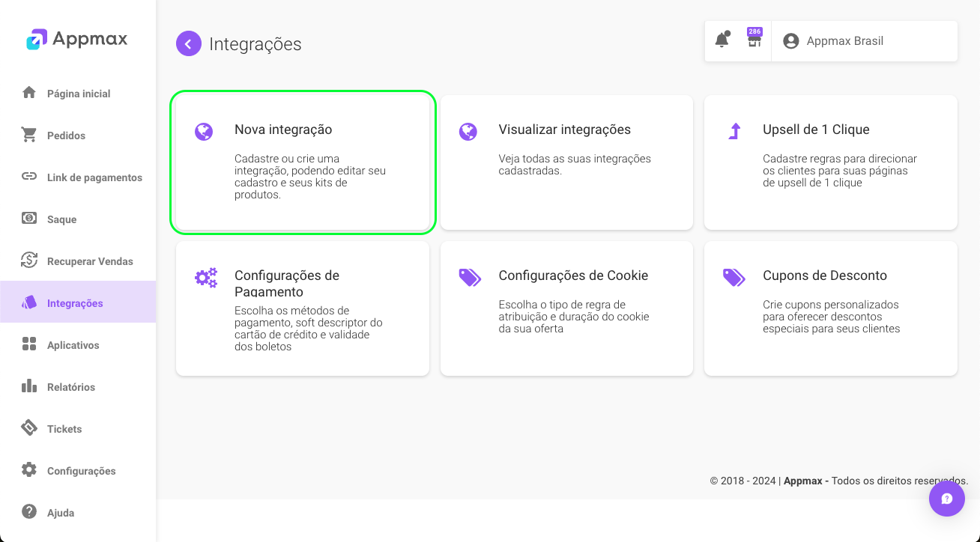The height and width of the screenshot is (542, 980).
Task: Click the notification bell icon
Action: (722, 40)
